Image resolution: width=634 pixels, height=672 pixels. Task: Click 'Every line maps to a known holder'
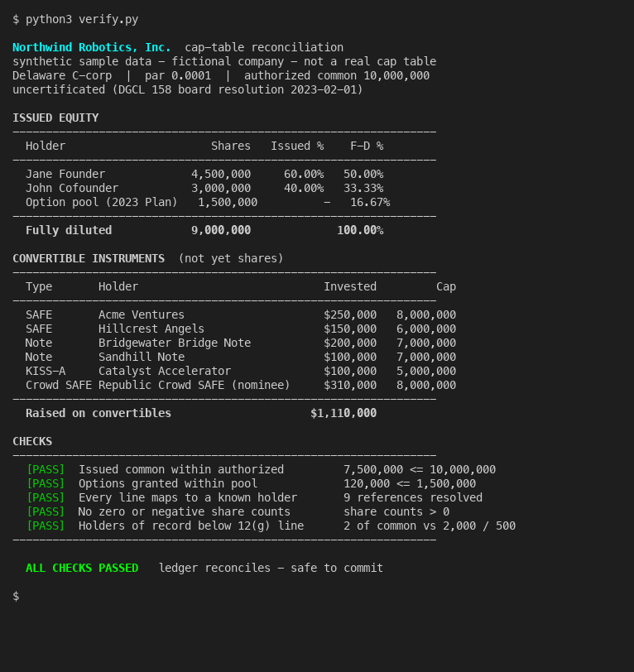tap(188, 497)
